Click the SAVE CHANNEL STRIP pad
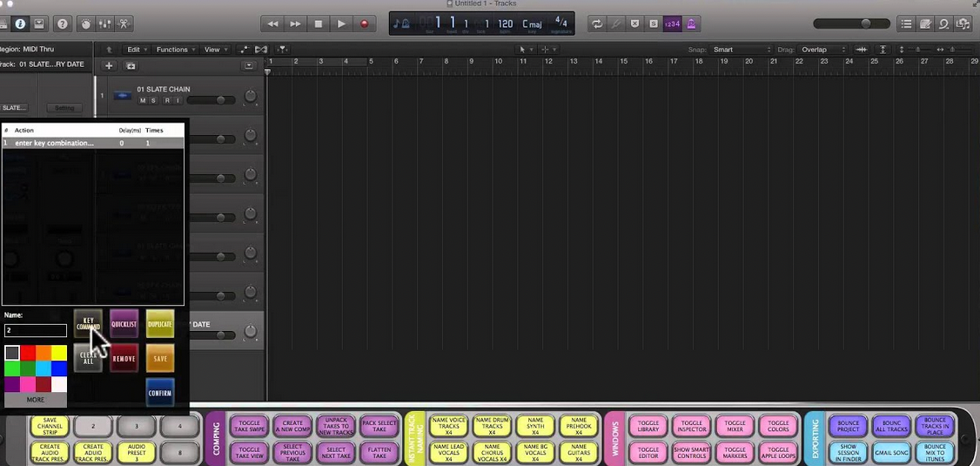980x466 pixels. [50, 426]
